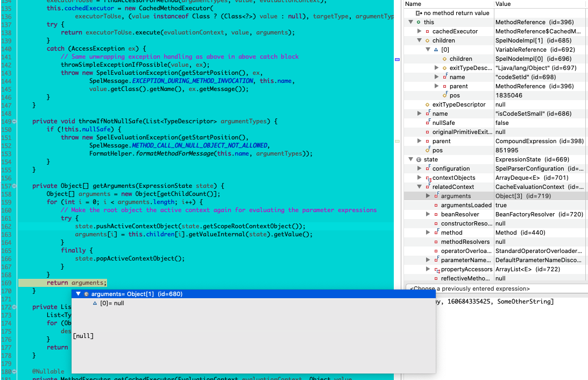Collapse the state variable node
This screenshot has height=380, width=588.
[x=411, y=159]
